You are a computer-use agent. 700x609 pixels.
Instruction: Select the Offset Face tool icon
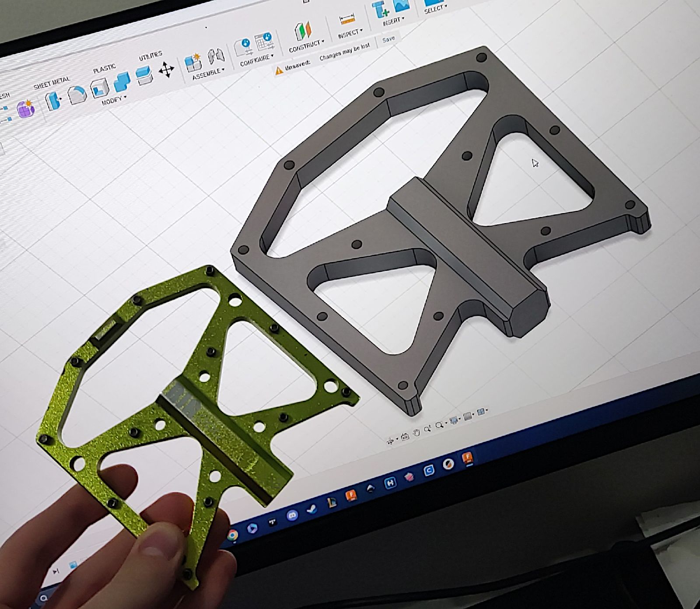144,75
